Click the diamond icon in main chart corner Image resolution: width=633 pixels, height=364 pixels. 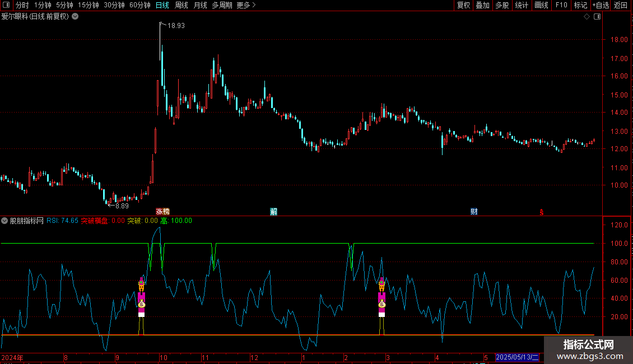pos(587,17)
